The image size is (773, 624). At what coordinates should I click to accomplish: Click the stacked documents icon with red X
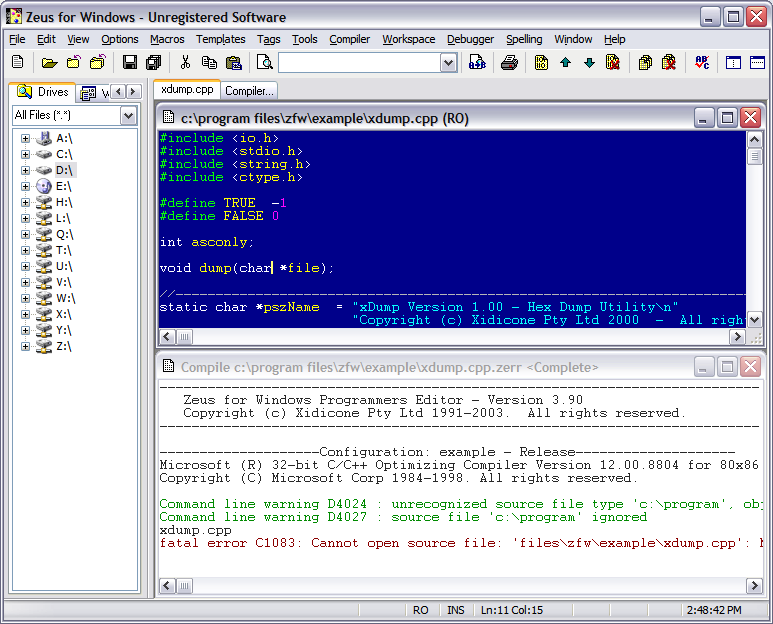click(x=669, y=62)
